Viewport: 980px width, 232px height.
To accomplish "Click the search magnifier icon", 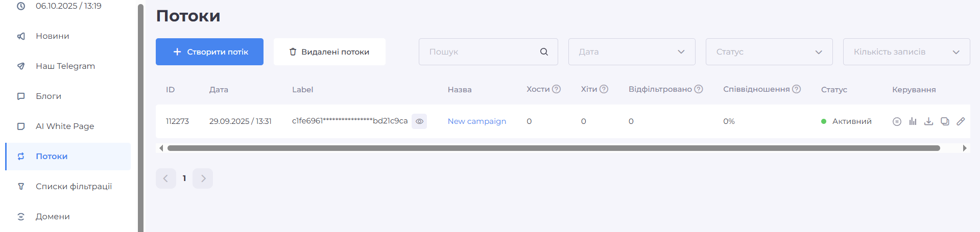I will click(544, 51).
